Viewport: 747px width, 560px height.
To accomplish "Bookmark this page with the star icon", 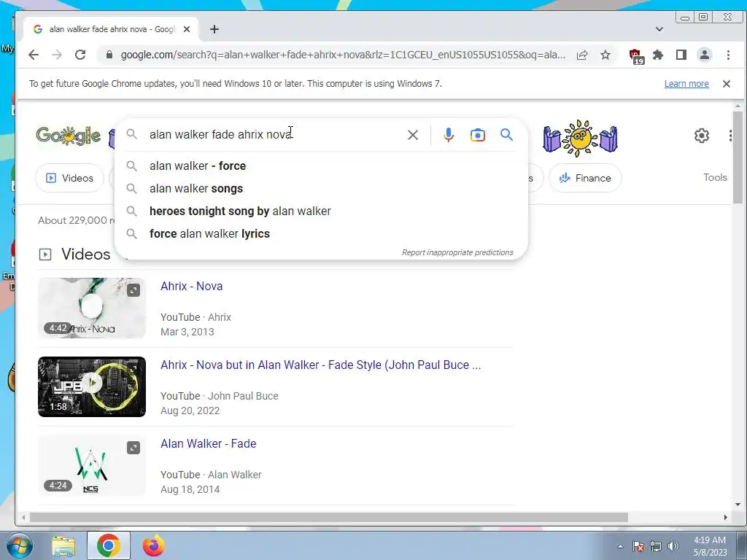I will point(605,55).
